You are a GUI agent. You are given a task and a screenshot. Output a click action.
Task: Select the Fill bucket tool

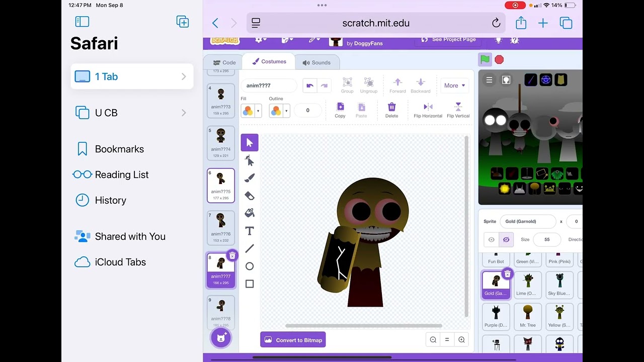[250, 213]
